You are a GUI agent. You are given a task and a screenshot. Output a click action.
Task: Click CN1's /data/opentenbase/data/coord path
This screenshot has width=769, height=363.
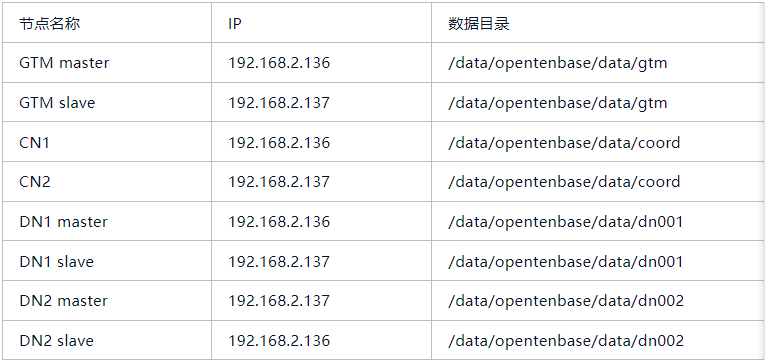pyautogui.click(x=564, y=143)
